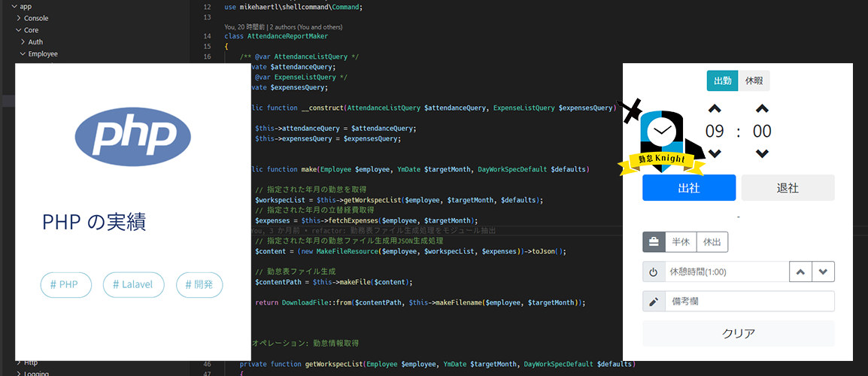Select the briefcase work type icon
Image resolution: width=868 pixels, height=376 pixels.
click(x=654, y=241)
